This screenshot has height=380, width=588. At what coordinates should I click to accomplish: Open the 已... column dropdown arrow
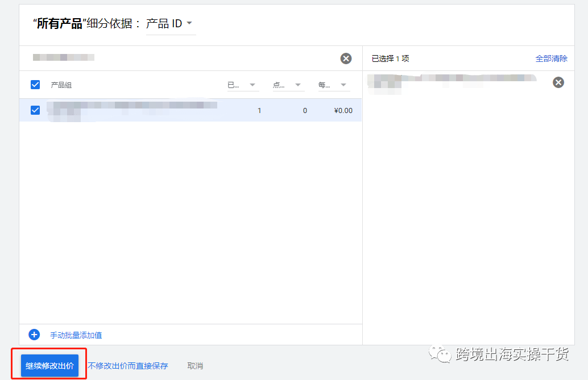[252, 84]
